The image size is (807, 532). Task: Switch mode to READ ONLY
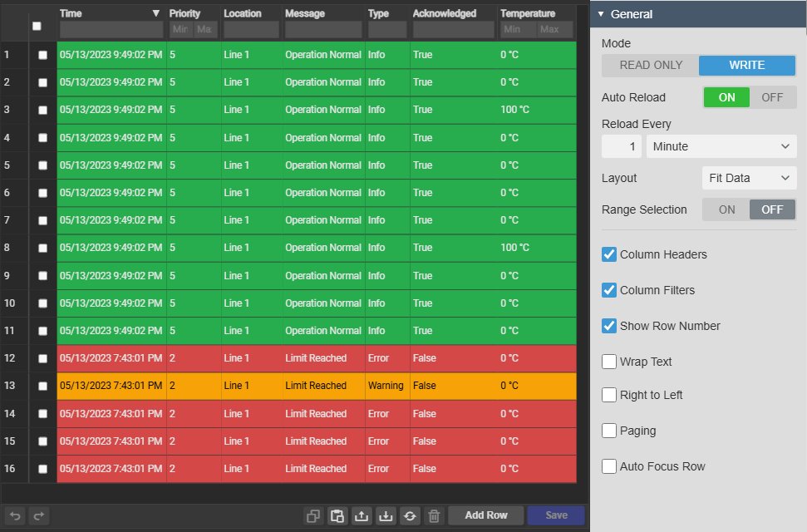[x=651, y=66]
